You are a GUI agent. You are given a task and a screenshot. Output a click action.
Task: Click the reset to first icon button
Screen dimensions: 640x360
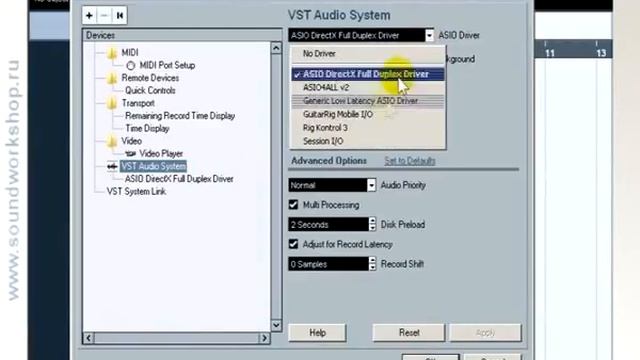click(120, 16)
